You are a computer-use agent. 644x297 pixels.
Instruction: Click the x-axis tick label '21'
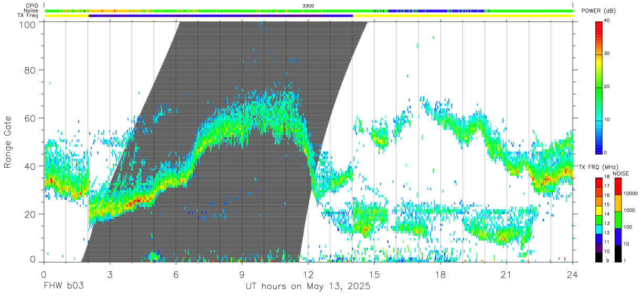507,273
